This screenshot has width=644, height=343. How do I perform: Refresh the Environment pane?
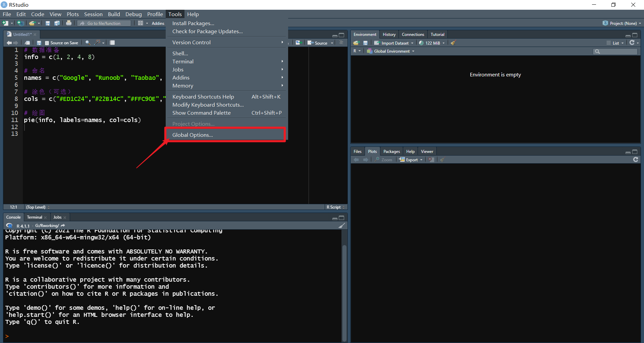point(633,43)
